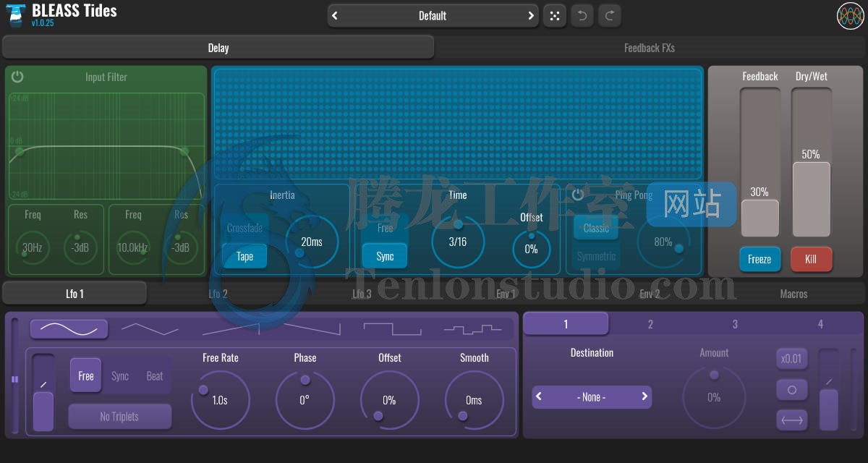The image size is (868, 463).
Task: Click the Smooth 0ms knob
Action: click(x=474, y=400)
